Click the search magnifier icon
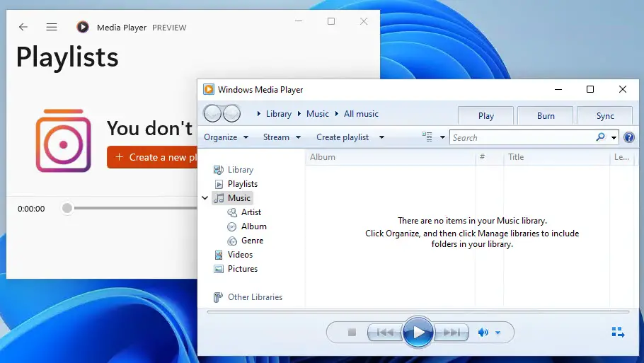 [x=601, y=137]
